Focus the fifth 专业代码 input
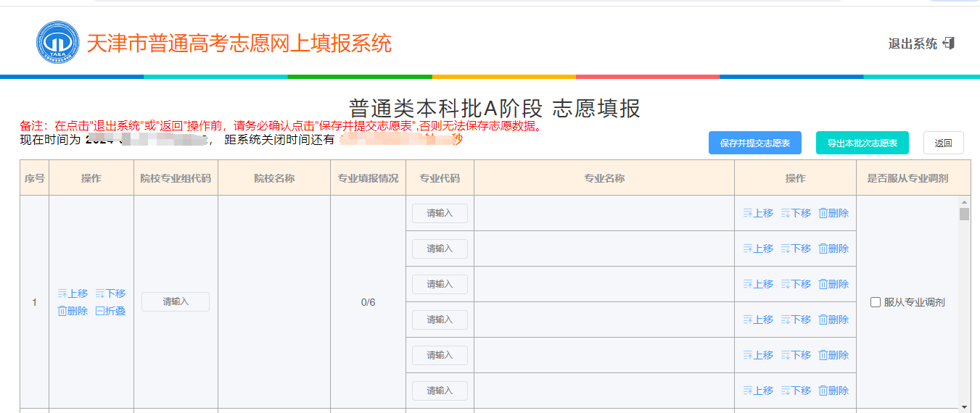 (440, 355)
